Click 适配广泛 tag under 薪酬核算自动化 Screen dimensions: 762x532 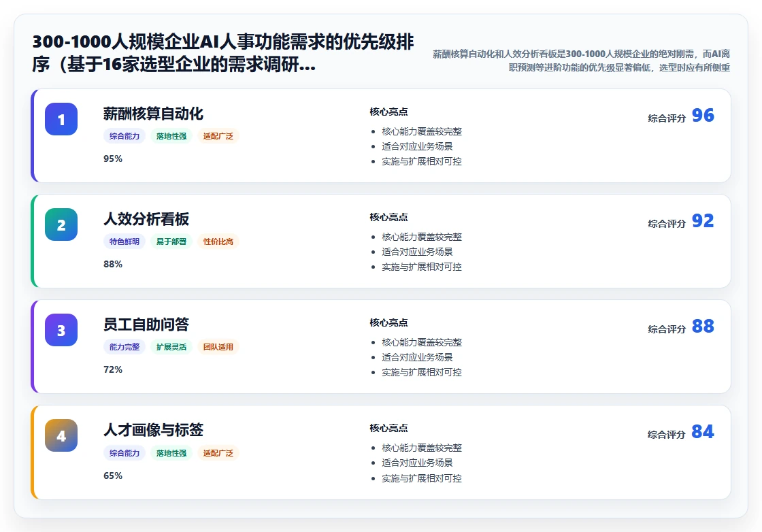pyautogui.click(x=218, y=136)
